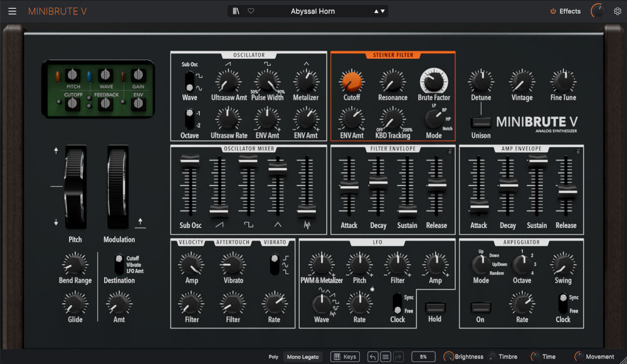Open the hamburger menu
Screen dimensions: 627x364
(11, 11)
